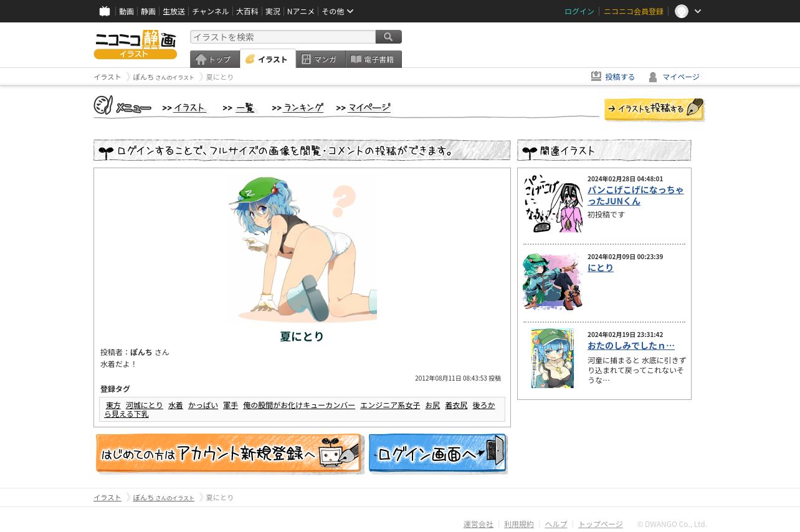The width and height of the screenshot is (800, 532).
Task: Open the にとり related illustration thumbnail
Action: [553, 282]
